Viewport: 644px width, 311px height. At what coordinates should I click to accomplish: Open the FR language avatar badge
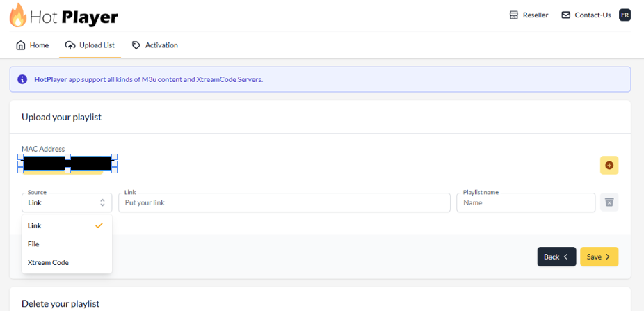click(x=625, y=15)
